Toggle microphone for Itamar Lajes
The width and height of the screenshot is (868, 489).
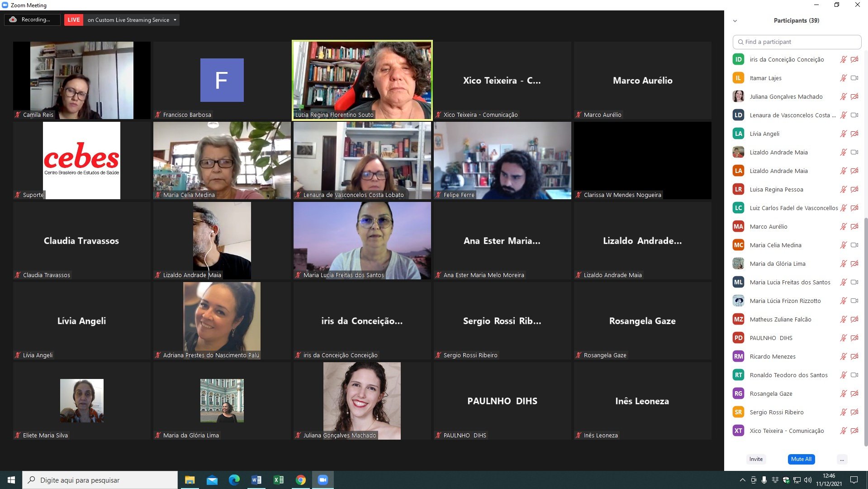coord(843,78)
